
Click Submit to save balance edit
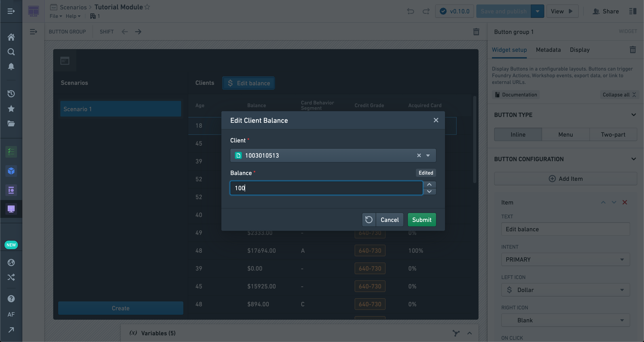click(422, 219)
